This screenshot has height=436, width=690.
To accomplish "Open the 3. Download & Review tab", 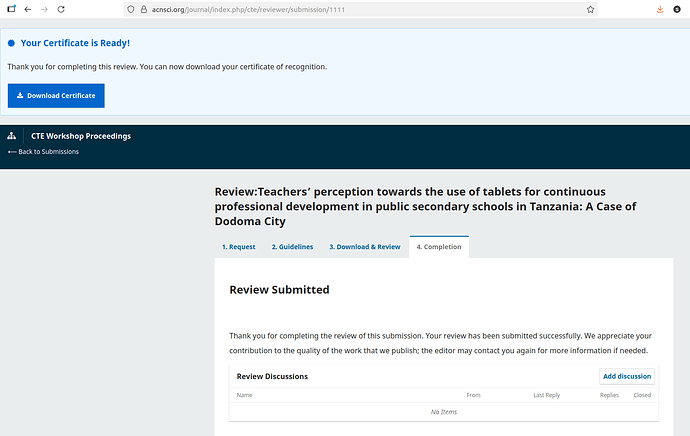I will click(364, 247).
